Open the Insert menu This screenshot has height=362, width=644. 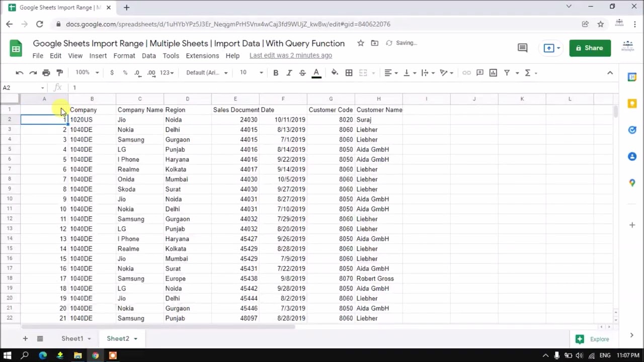tap(98, 56)
